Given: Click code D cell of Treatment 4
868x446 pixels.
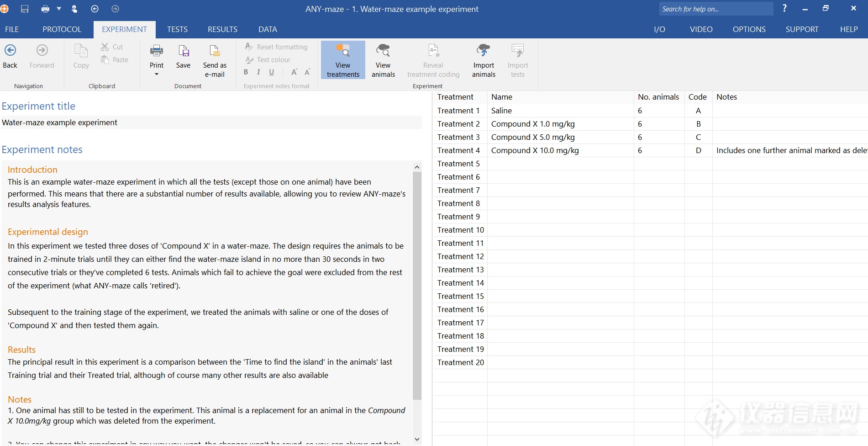Looking at the screenshot, I should pyautogui.click(x=698, y=150).
